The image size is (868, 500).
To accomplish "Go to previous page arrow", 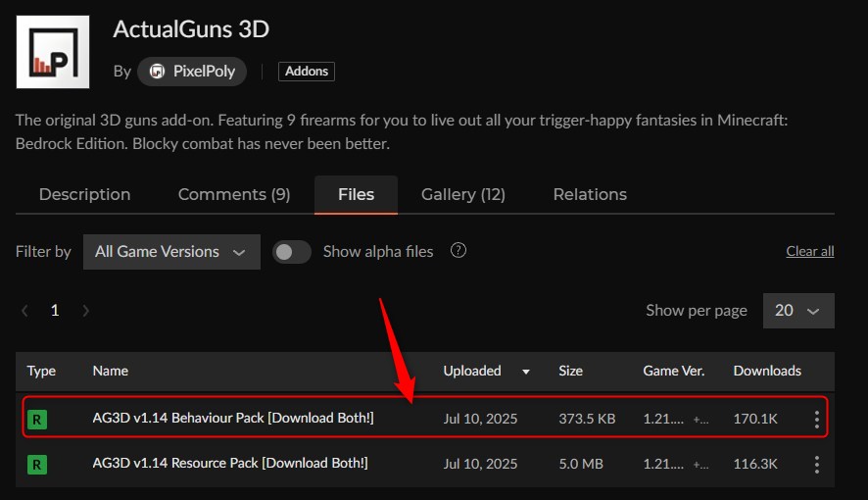I will coord(24,311).
